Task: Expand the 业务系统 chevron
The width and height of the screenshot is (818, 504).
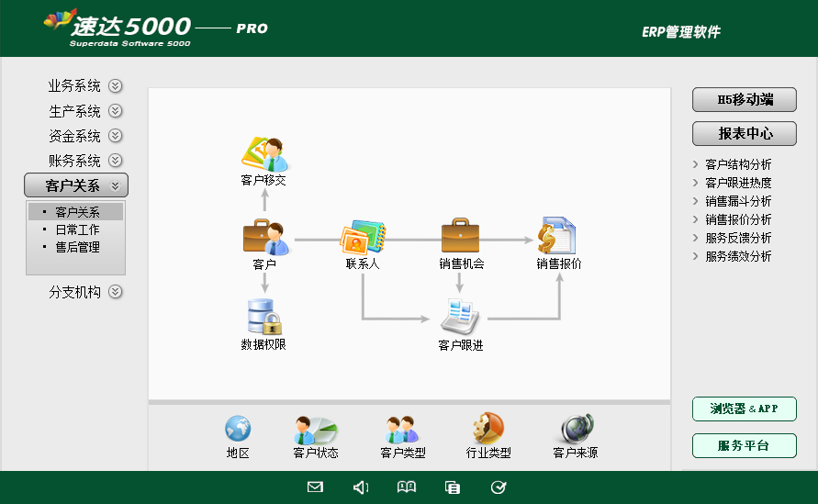Action: point(116,85)
